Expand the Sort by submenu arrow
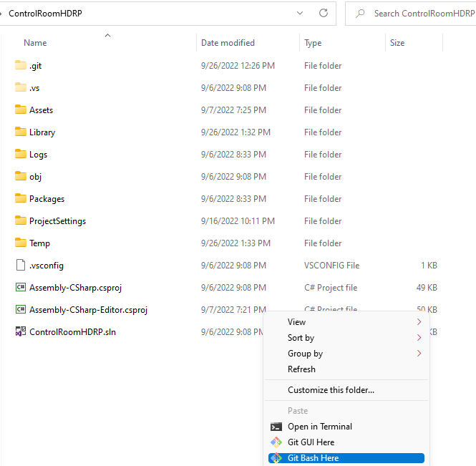The image size is (476, 466). [x=419, y=338]
